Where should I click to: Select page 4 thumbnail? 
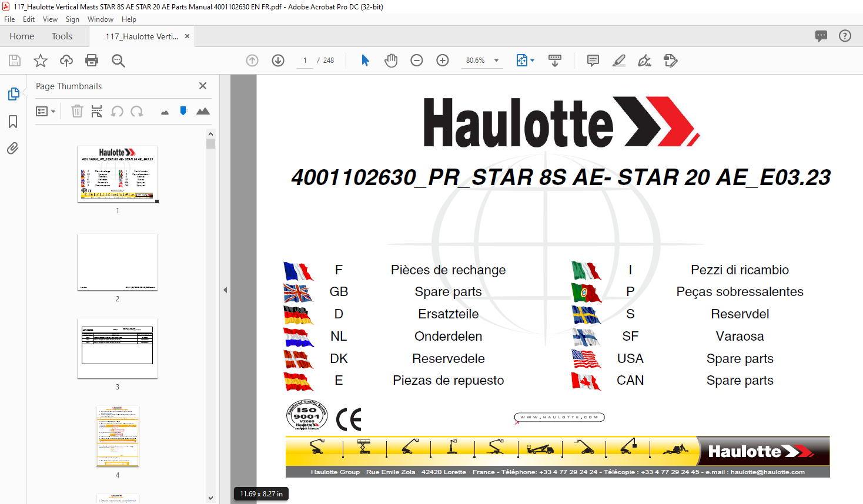(118, 436)
